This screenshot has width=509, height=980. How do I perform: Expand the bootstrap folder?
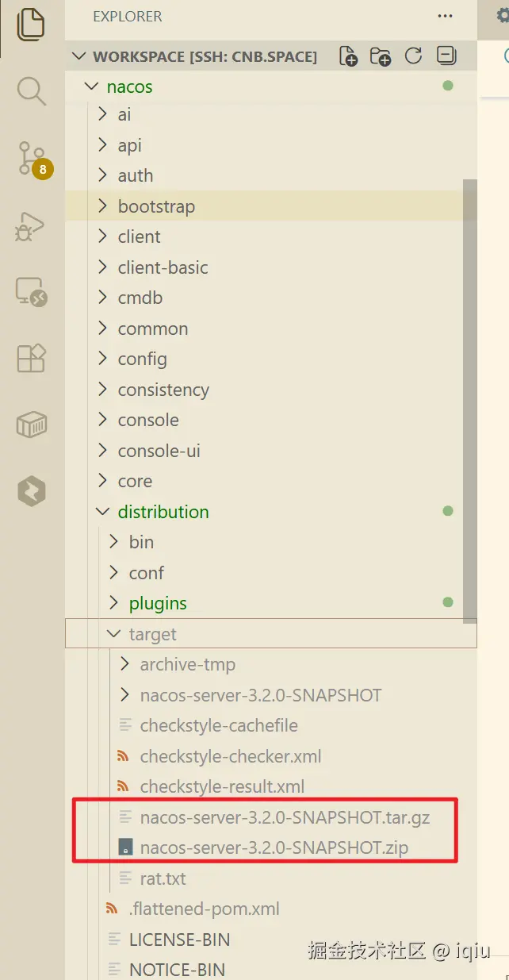(156, 206)
